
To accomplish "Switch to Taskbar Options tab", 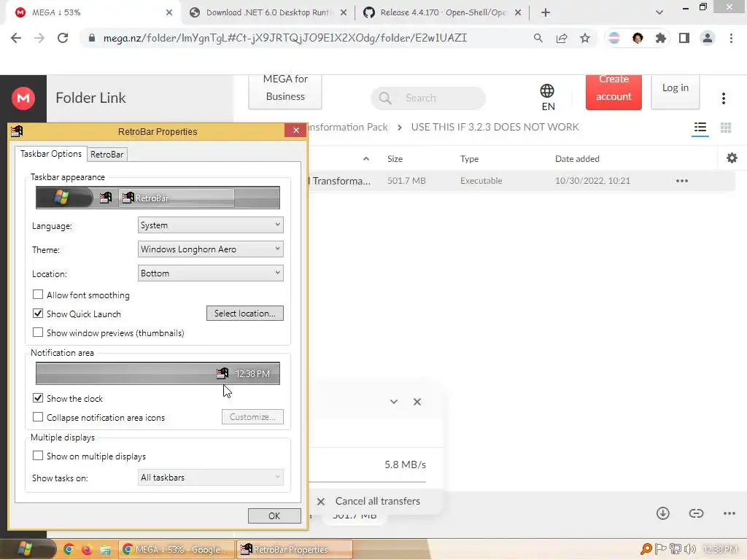I will 51,154.
